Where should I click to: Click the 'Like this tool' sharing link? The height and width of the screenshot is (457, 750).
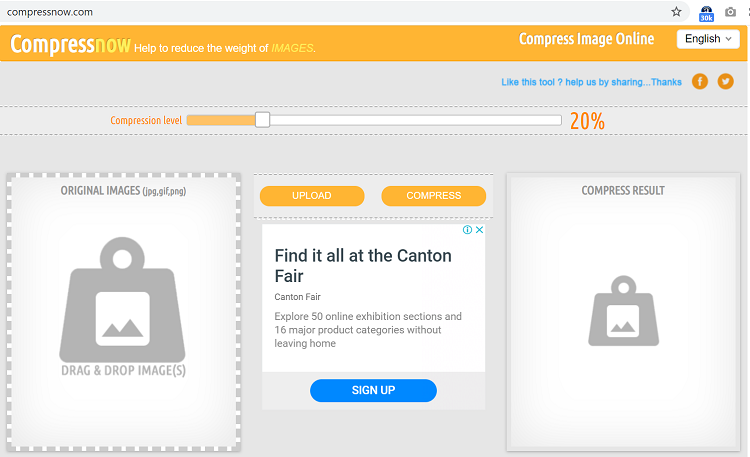[591, 82]
